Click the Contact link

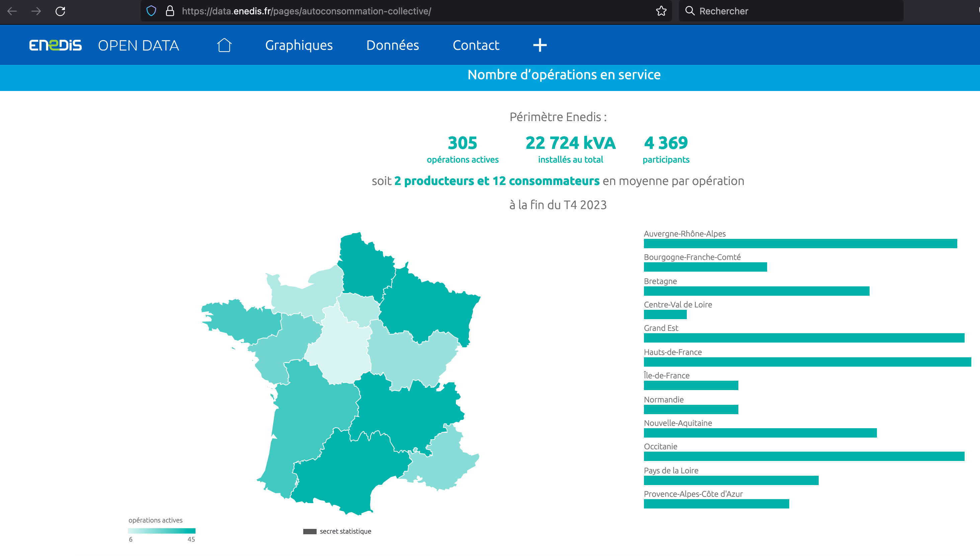pos(476,45)
